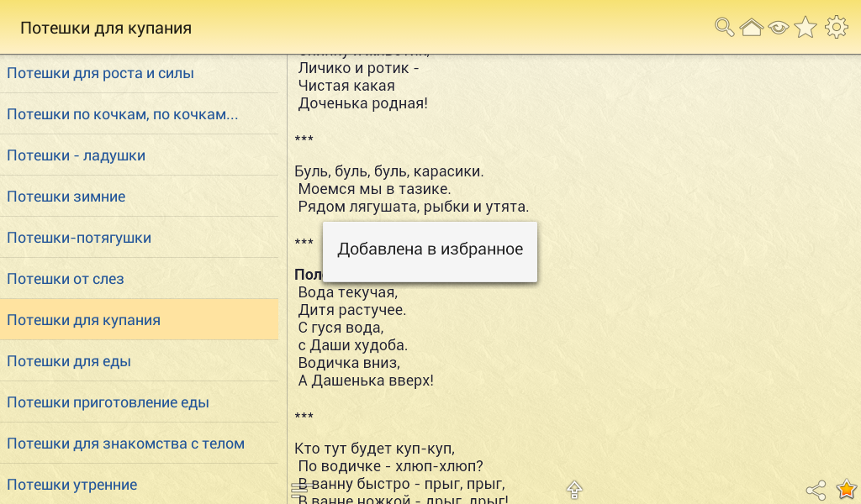Open favorites list via top star icon
861x504 pixels.
[x=806, y=28]
